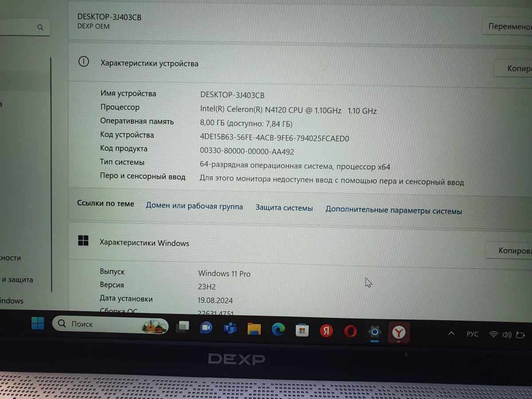Open the red Yandex icon

click(x=326, y=331)
